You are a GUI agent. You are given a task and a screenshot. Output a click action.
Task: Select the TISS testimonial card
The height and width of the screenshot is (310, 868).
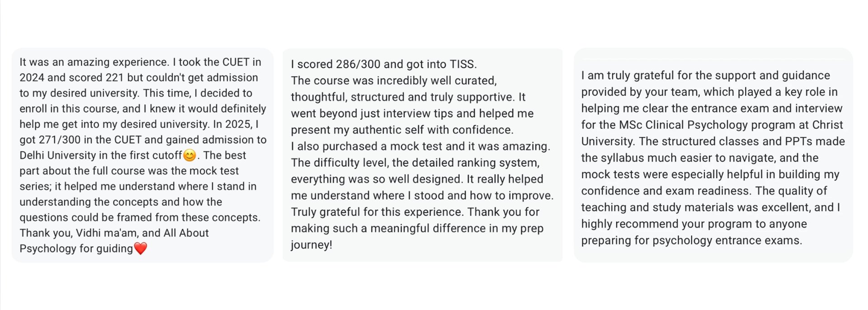tap(423, 155)
